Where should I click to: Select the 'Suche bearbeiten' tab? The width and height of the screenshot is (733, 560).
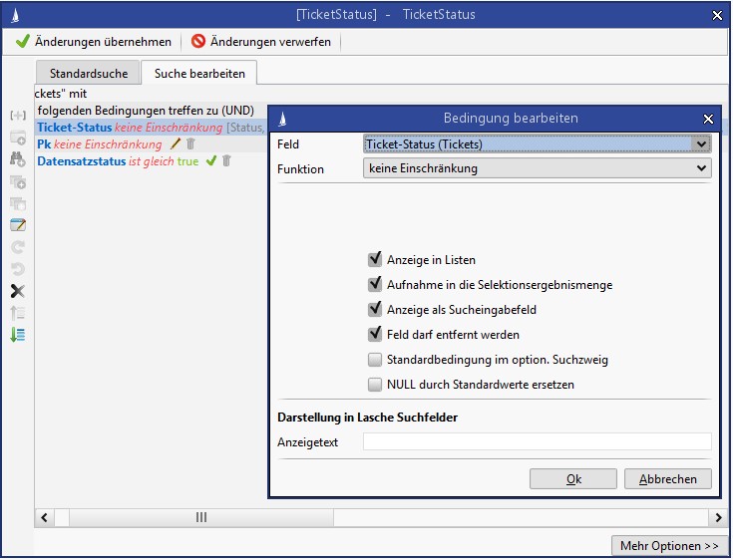[x=199, y=73]
